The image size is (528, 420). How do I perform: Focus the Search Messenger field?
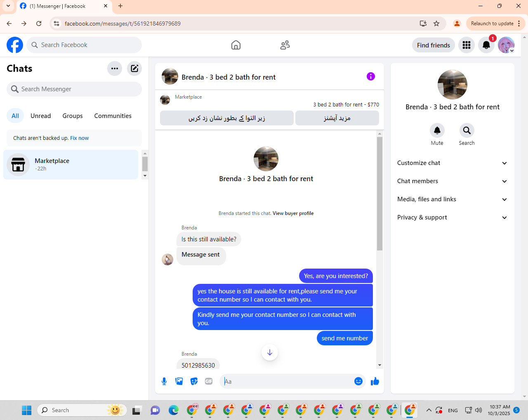pos(74,89)
